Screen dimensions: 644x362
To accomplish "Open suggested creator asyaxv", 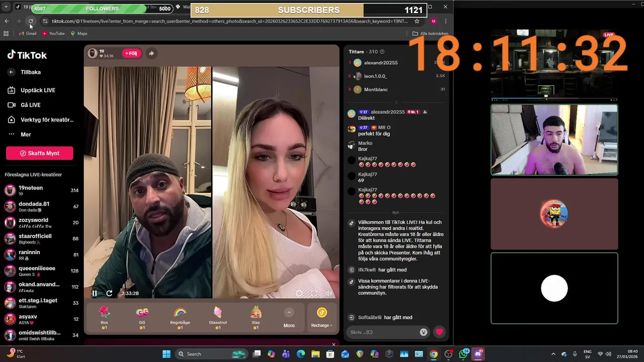I will point(41,319).
